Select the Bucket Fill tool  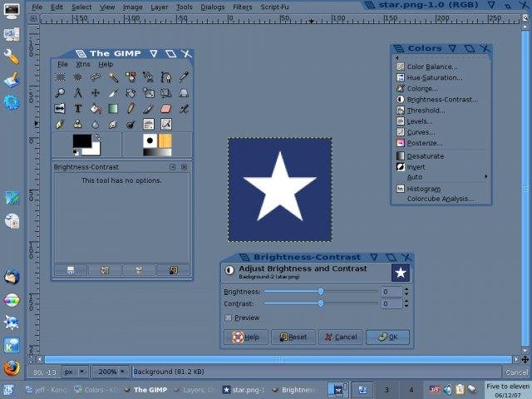point(96,108)
